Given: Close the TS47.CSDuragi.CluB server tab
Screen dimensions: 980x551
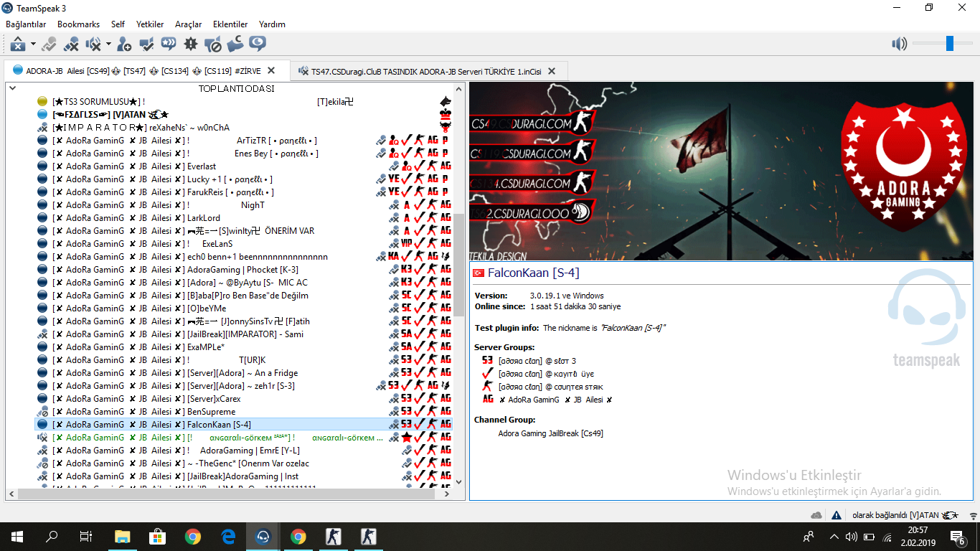Looking at the screenshot, I should coord(552,71).
